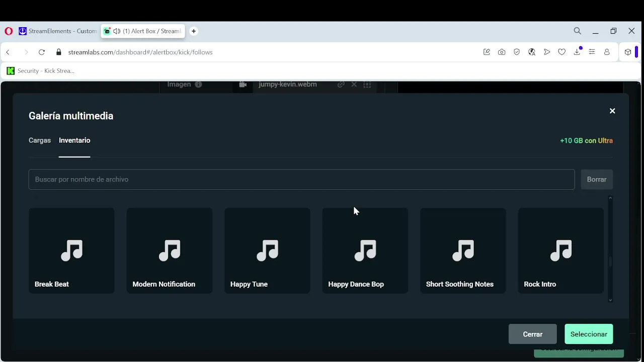Go back with the browser back arrow
Viewport: 644px width, 362px height.
point(8,52)
